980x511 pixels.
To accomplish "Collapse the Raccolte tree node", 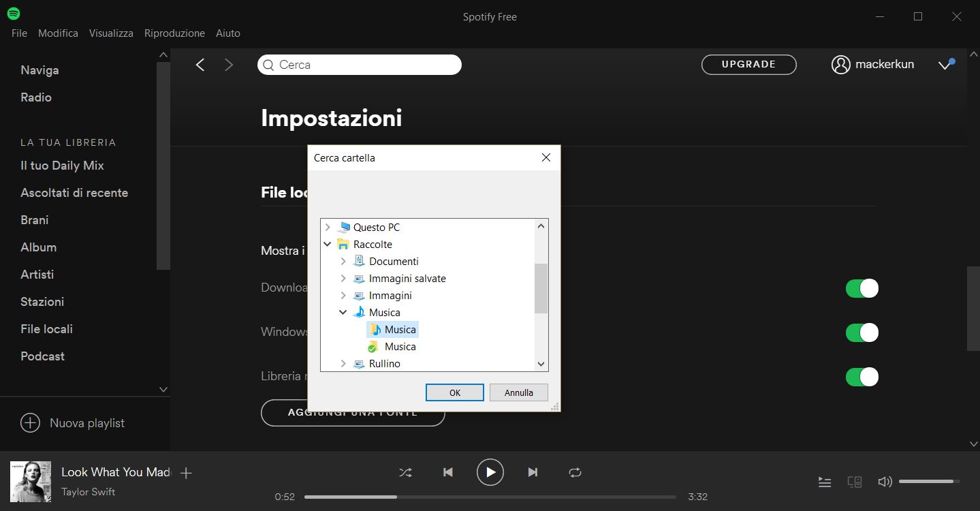I will pos(328,245).
